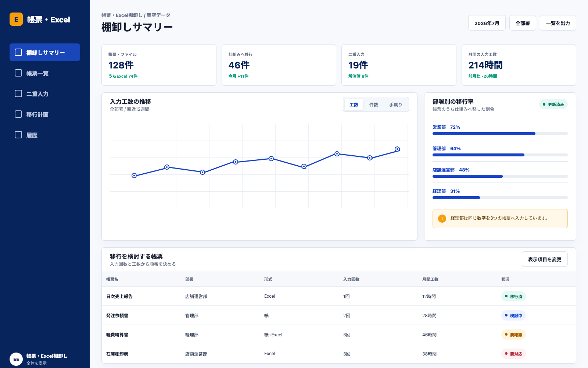The width and height of the screenshot is (588, 368).
Task: Click the first data point on line chart
Action: point(134,176)
